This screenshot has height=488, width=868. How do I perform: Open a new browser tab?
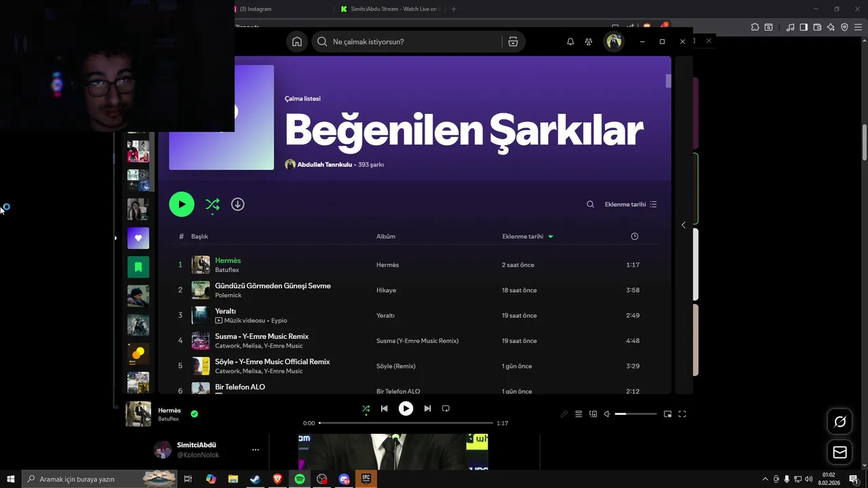(454, 9)
